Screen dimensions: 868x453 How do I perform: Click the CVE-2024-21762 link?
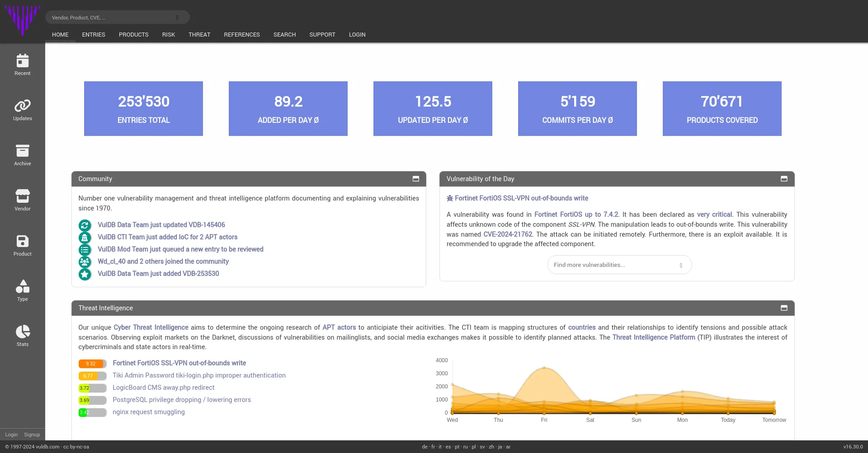508,234
